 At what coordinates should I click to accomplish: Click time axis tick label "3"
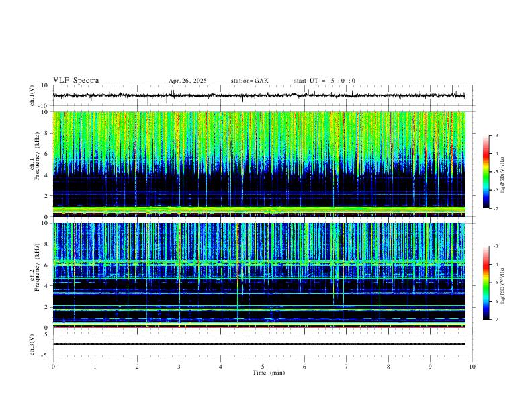coord(179,367)
